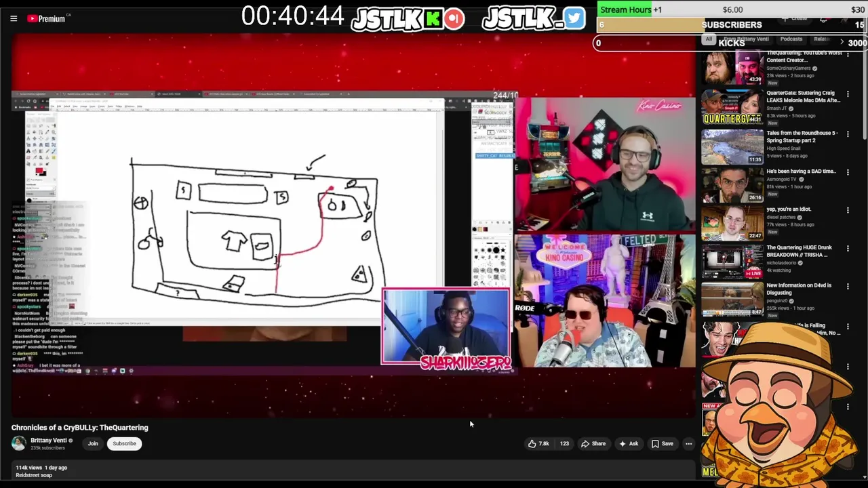Image resolution: width=868 pixels, height=488 pixels.
Task: Join Brittany Venti channel membership
Action: [93, 444]
